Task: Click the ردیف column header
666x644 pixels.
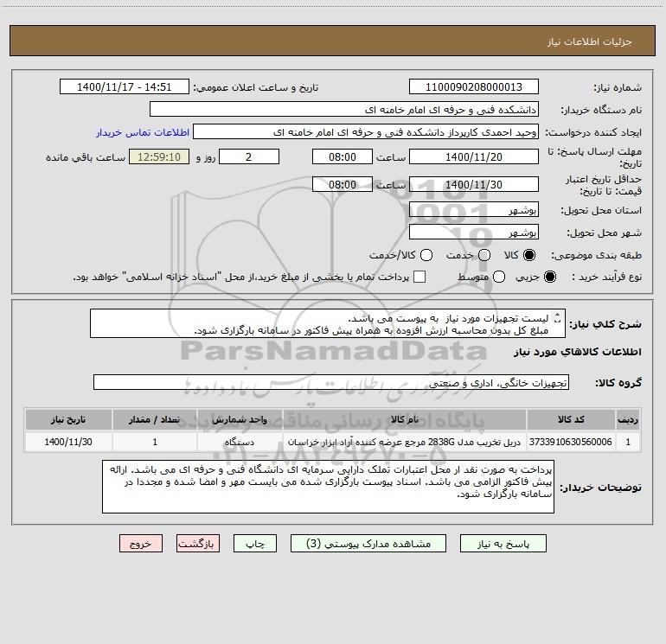Action: (x=628, y=419)
